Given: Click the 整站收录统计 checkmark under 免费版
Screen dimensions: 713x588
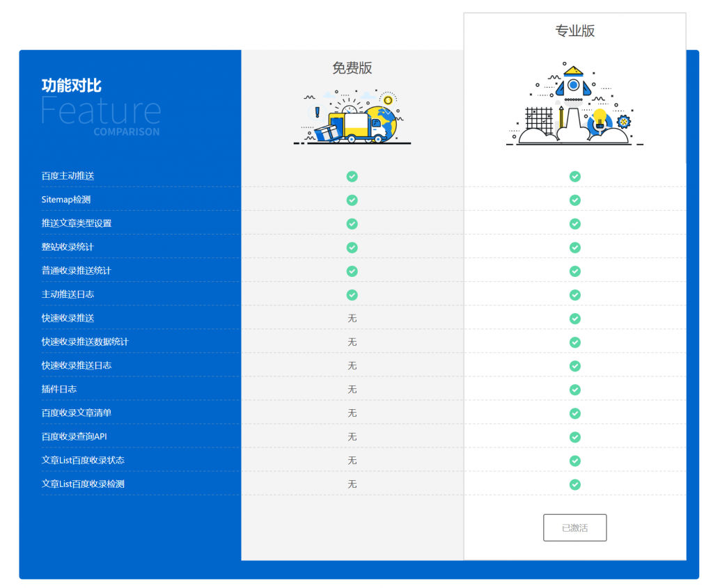Looking at the screenshot, I should pos(352,247).
